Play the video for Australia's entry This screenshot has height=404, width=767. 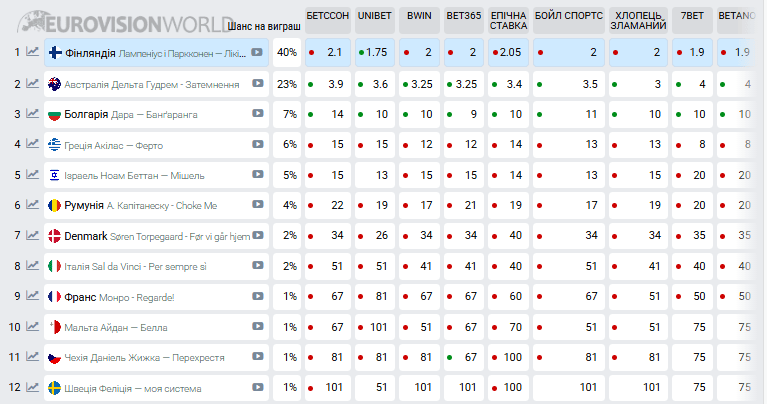(258, 83)
